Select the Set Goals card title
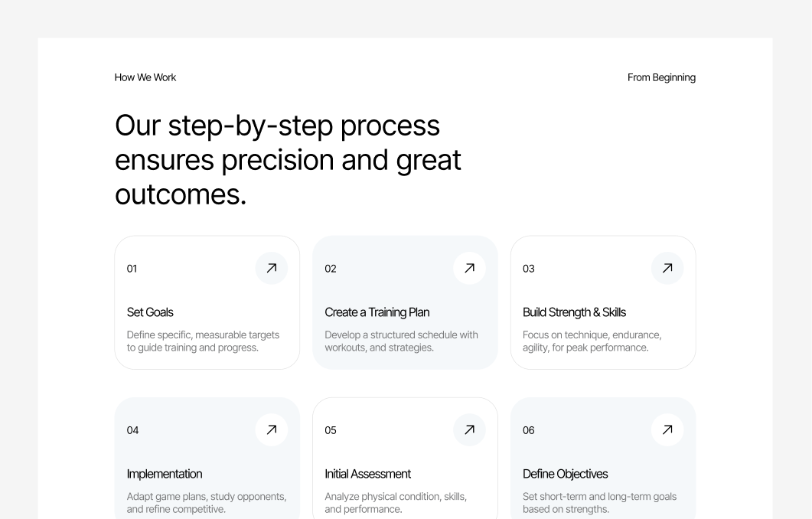 [x=150, y=312]
